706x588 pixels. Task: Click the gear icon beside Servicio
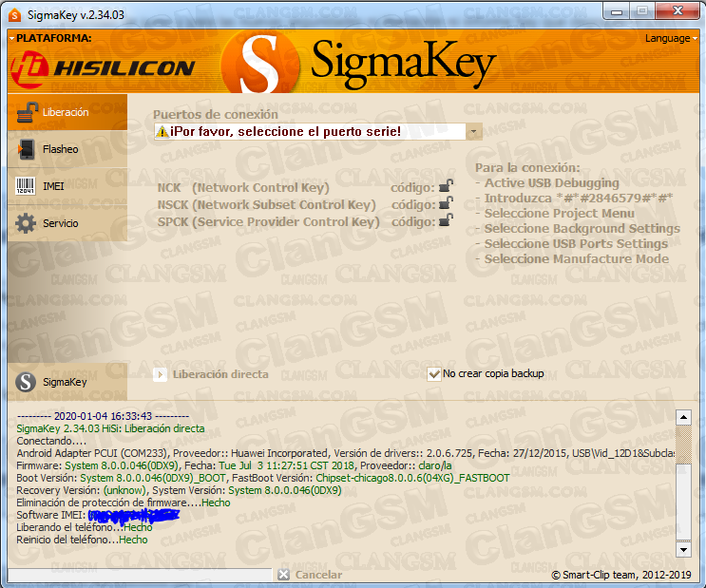[x=26, y=223]
